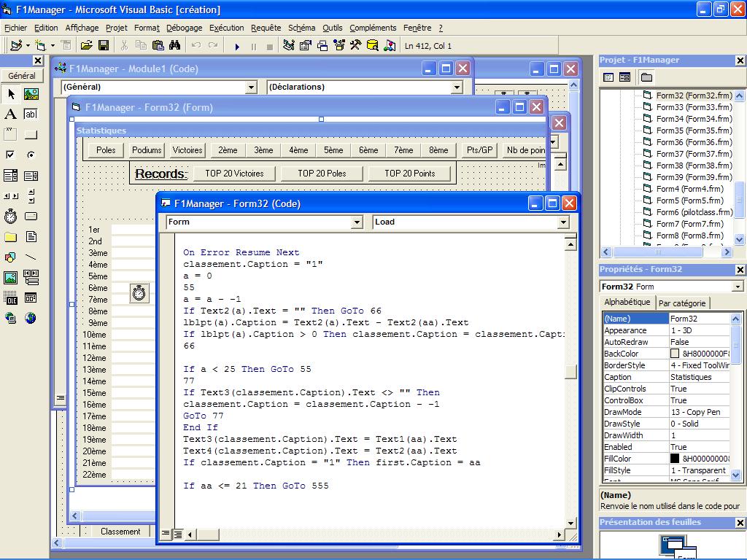Choose the Label control tool

[10, 114]
